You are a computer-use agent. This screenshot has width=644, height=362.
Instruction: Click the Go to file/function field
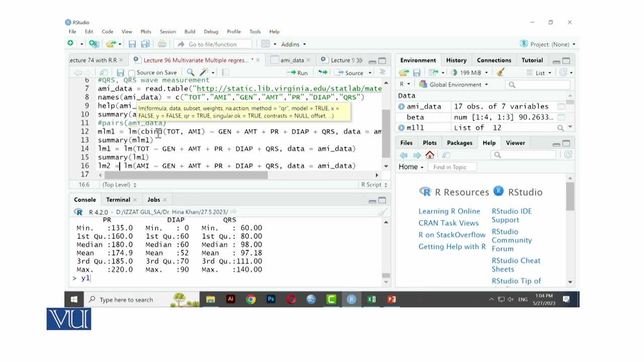click(x=212, y=44)
